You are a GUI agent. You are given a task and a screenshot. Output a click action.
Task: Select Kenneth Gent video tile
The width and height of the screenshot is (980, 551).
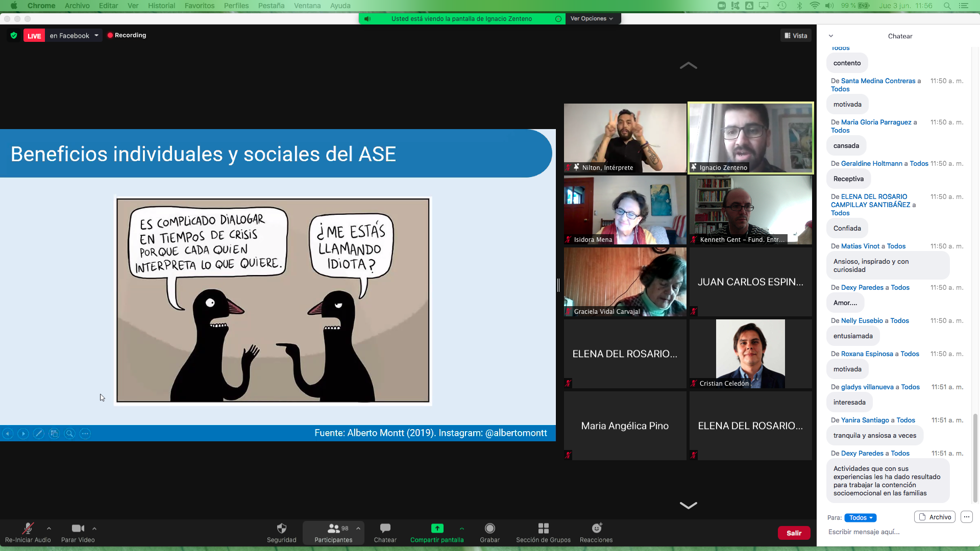click(x=750, y=210)
